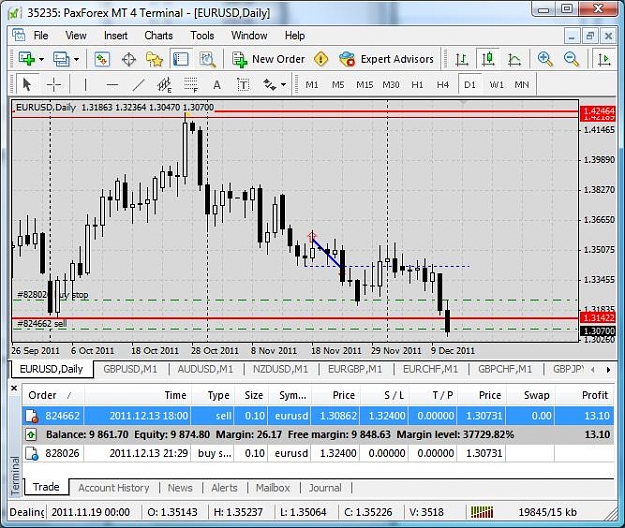Select the Trendline drawing tool
This screenshot has height=528, width=625.
click(x=138, y=84)
